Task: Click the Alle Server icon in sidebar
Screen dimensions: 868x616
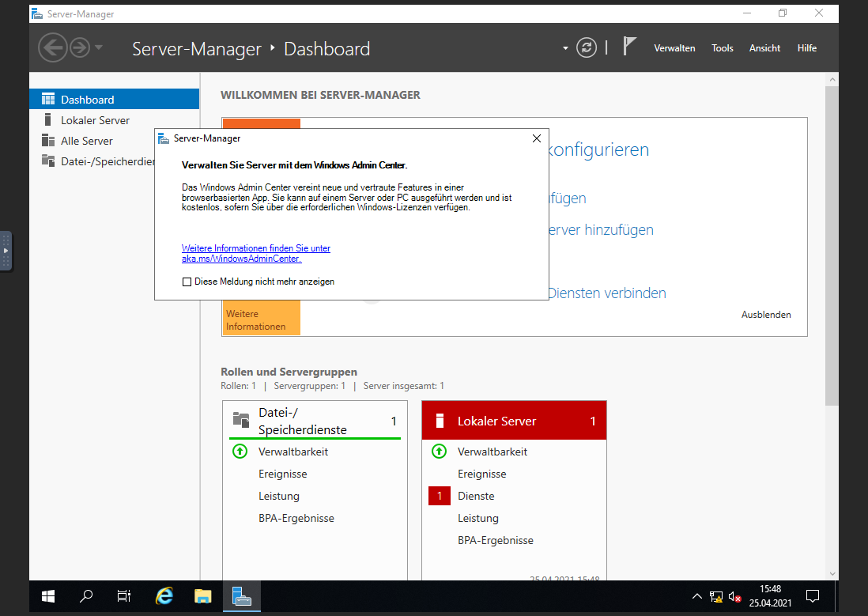Action: pyautogui.click(x=48, y=140)
